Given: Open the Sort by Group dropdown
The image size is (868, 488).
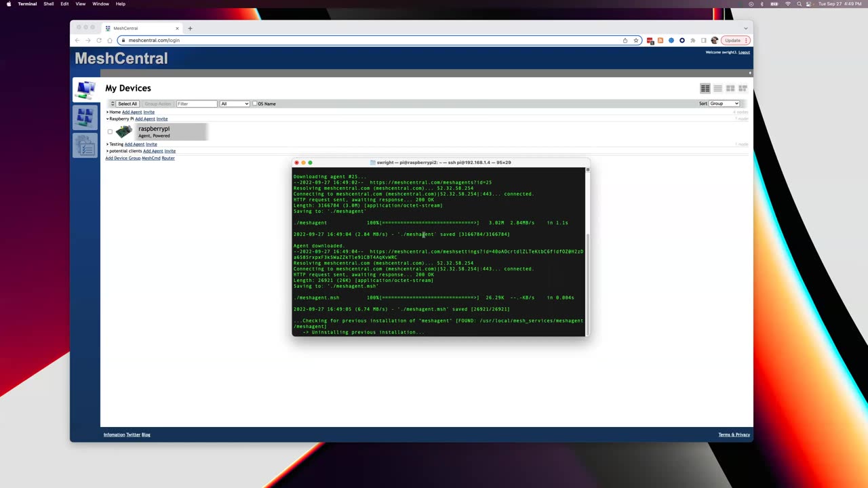Looking at the screenshot, I should [724, 104].
